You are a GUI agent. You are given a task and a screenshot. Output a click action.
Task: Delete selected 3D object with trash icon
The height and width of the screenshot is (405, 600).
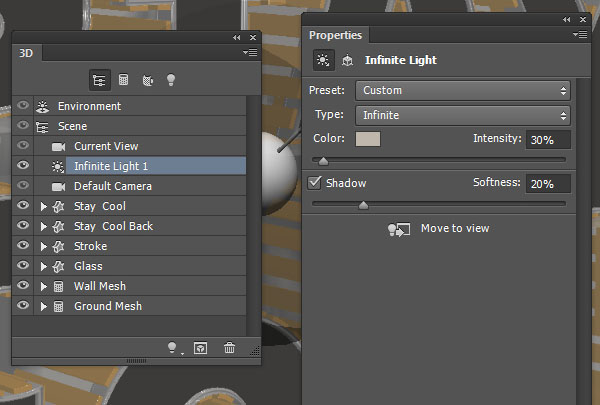coord(230,347)
